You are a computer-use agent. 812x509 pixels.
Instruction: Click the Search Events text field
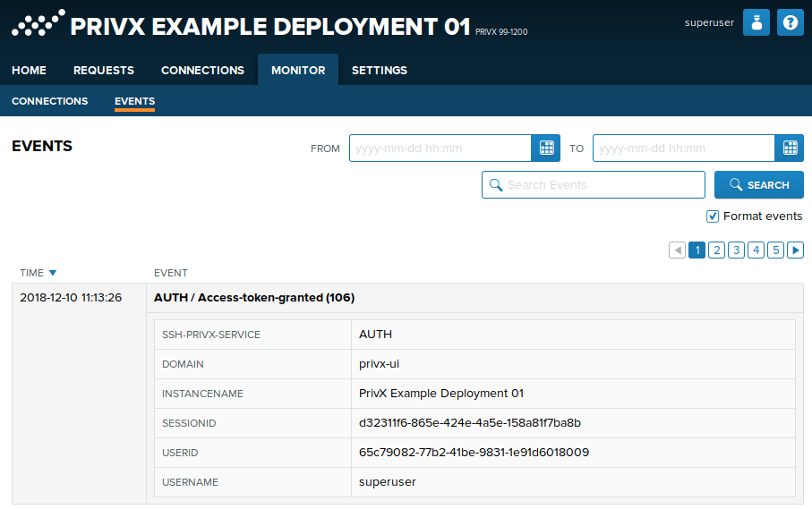(x=594, y=184)
